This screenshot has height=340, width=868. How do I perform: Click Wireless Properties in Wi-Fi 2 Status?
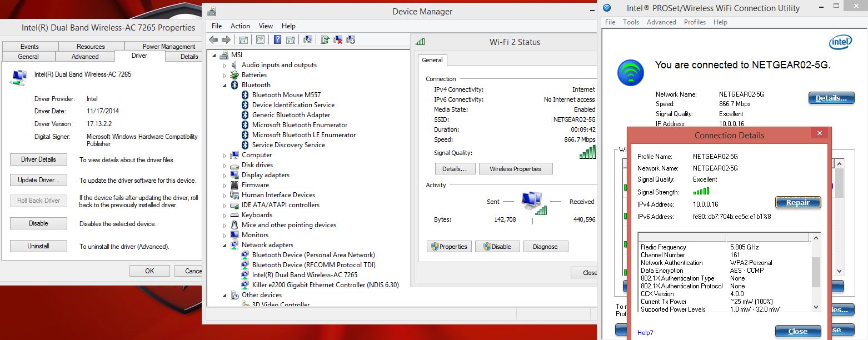[x=515, y=169]
